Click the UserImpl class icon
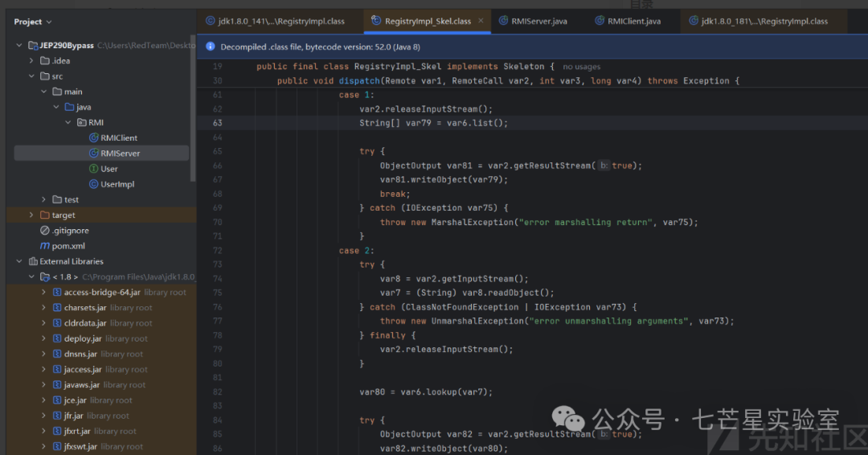This screenshot has height=455, width=868. [x=94, y=184]
